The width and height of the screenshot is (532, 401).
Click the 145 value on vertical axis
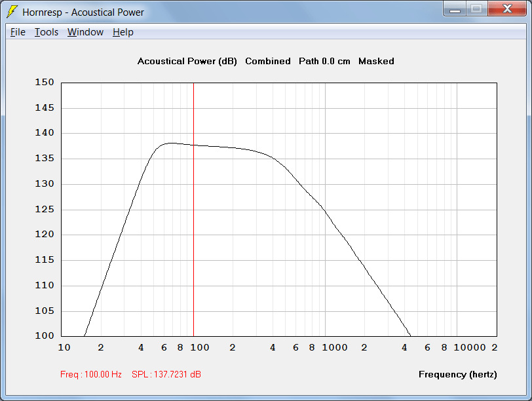tap(45, 108)
